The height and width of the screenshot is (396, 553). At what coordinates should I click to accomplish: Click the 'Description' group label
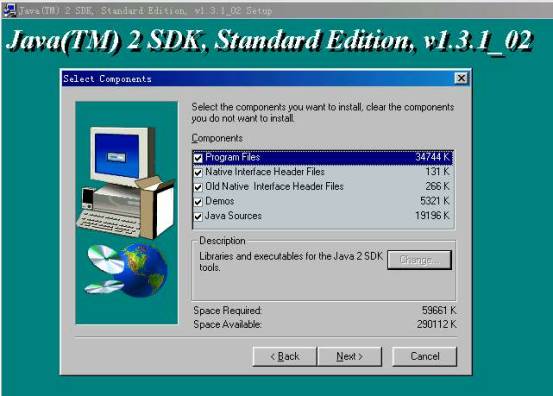pyautogui.click(x=222, y=240)
